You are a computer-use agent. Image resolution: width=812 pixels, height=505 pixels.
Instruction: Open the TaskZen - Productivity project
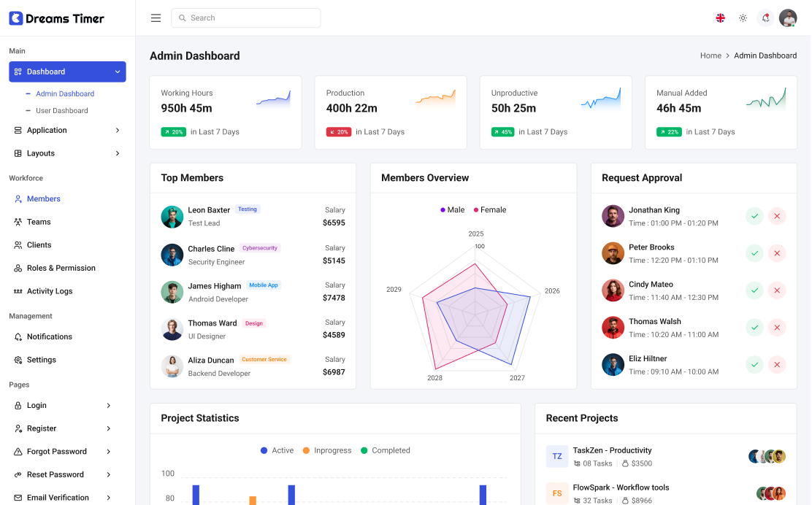(612, 451)
